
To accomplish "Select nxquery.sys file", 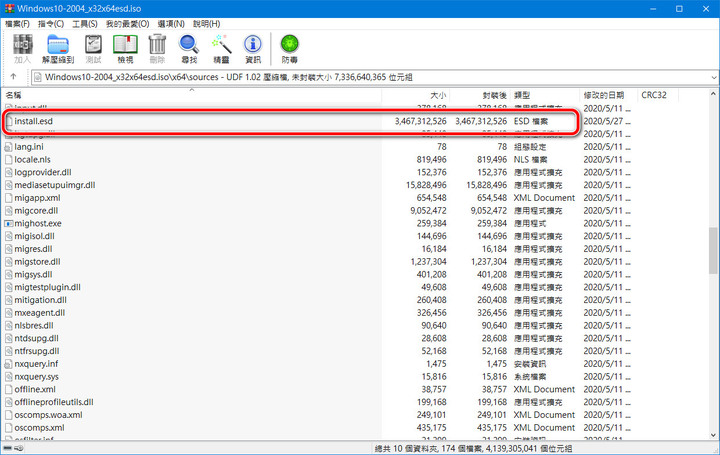I will (36, 377).
